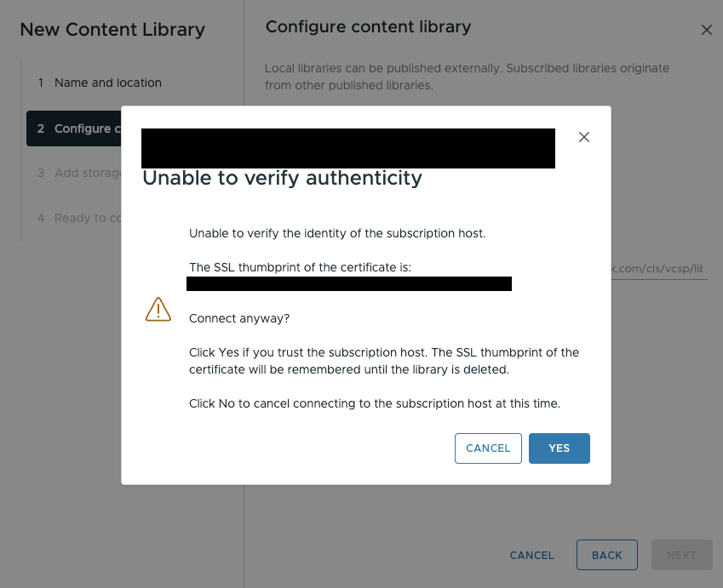Cancel the content library wizard

531,556
